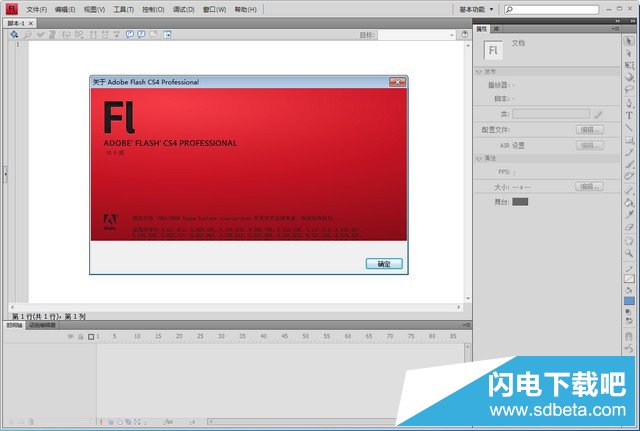Image resolution: width=640 pixels, height=431 pixels.
Task: Open the workspace switcher dropdown 基本功能
Action: 476,9
